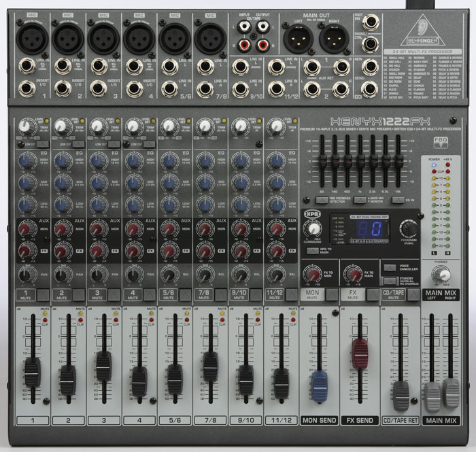Toggle mute on channel 11/12

click(292, 294)
